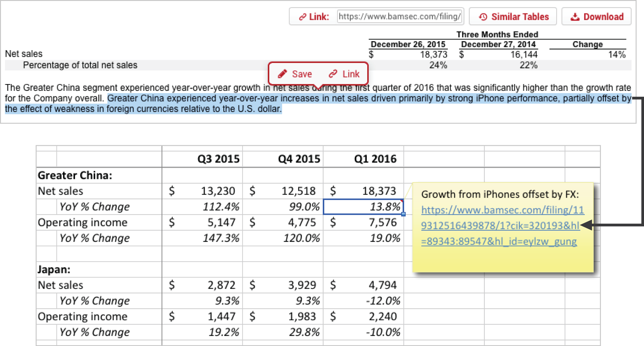
Task: Select the Q3 2015 column header cell
Action: (202, 159)
